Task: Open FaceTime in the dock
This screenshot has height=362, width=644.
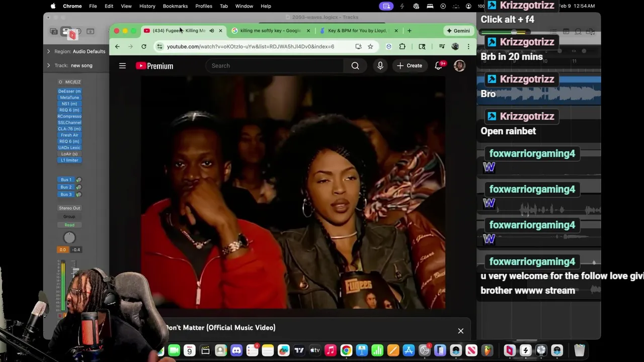Action: pos(174,350)
